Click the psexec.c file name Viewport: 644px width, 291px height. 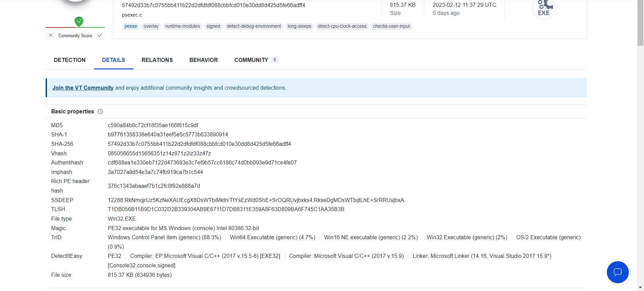pos(132,15)
